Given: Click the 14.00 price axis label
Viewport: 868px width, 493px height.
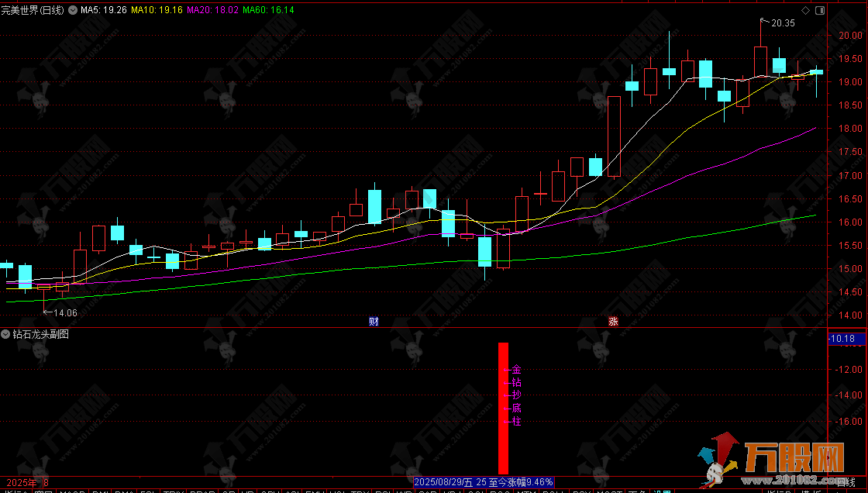Looking at the screenshot, I should 850,315.
